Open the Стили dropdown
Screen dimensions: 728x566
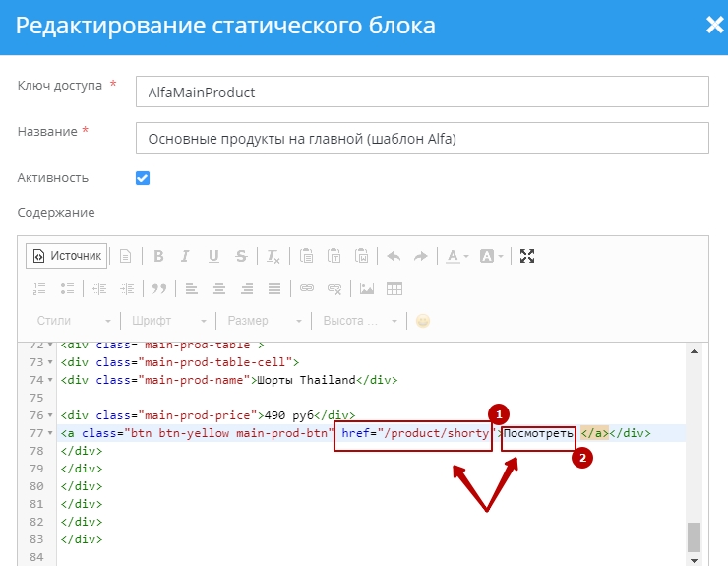73,321
